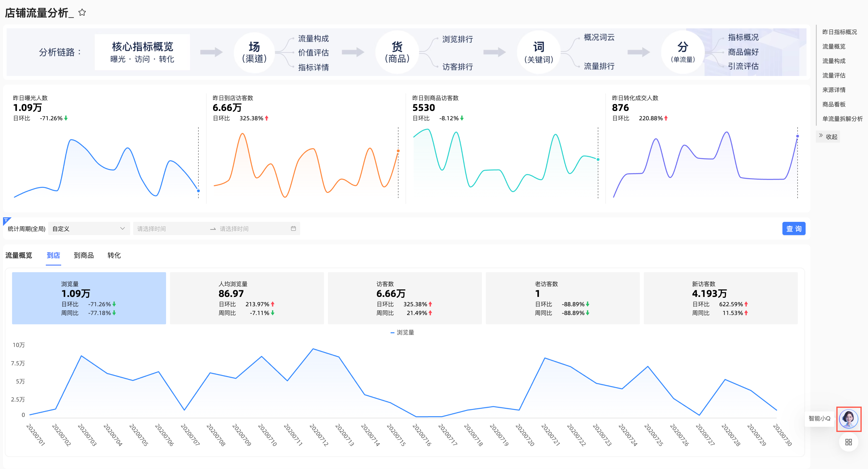
Task: Go to 流量构成 in side navigation
Action: [x=834, y=61]
